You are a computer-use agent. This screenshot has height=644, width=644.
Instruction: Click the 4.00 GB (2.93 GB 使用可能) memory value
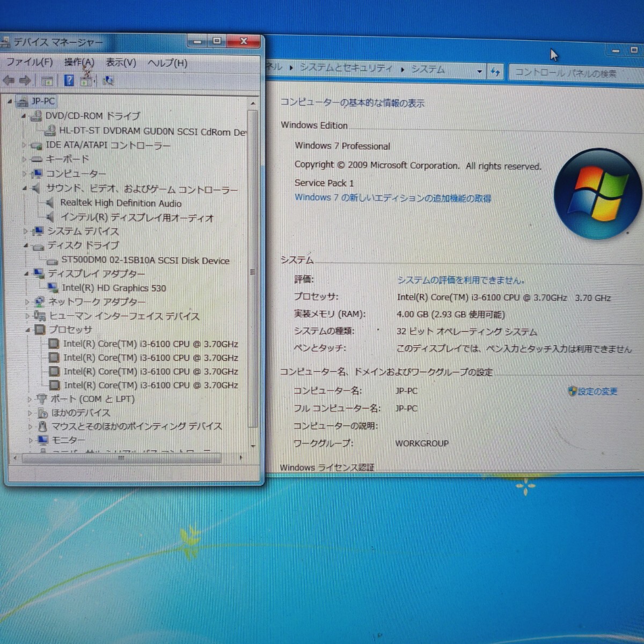(451, 314)
